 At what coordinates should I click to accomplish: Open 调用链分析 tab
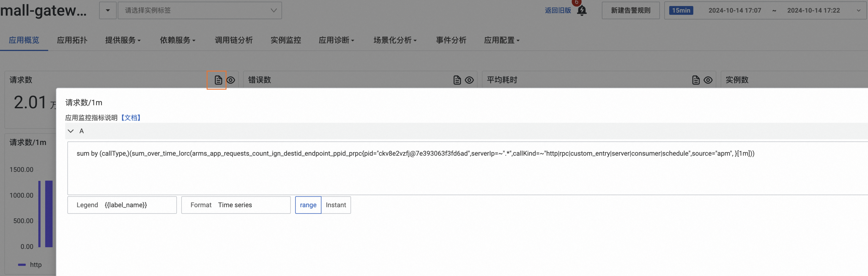[234, 40]
